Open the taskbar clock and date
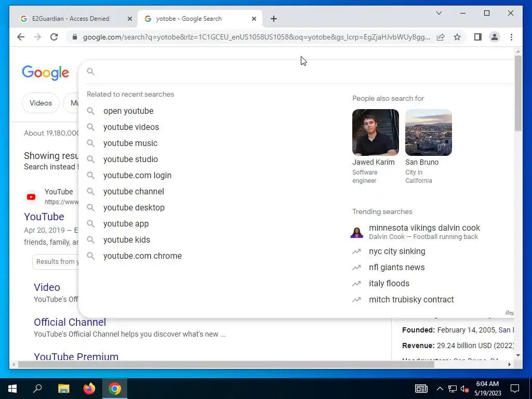Screen dimensions: 532x399 487,389
